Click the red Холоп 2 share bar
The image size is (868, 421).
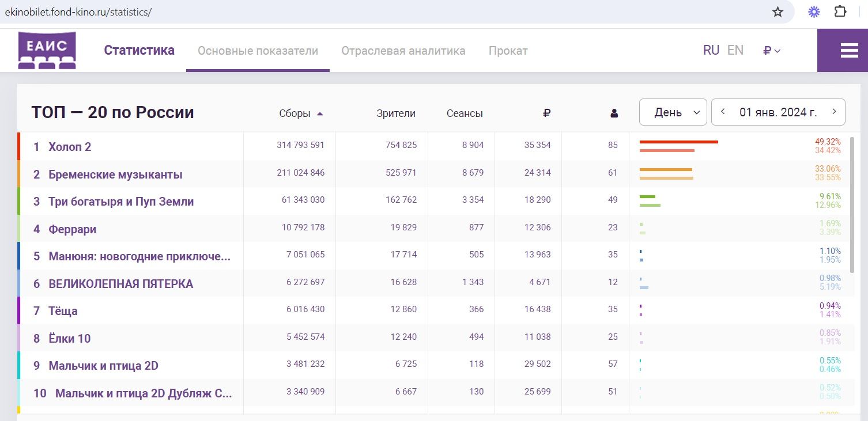tap(678, 142)
